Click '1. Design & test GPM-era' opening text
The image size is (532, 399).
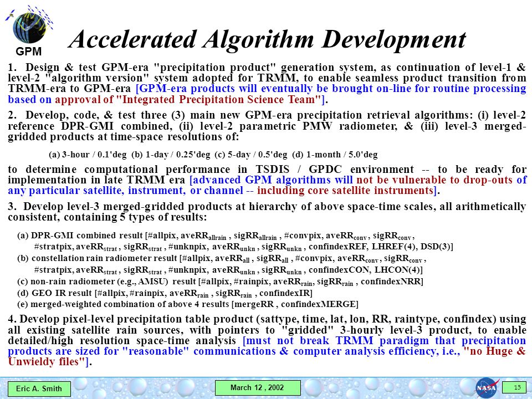pos(78,67)
